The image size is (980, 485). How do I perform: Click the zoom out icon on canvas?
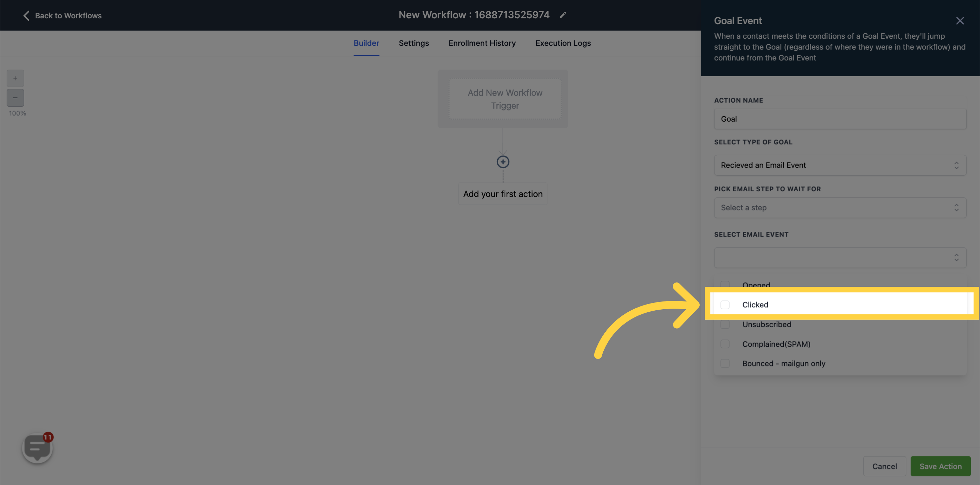15,98
